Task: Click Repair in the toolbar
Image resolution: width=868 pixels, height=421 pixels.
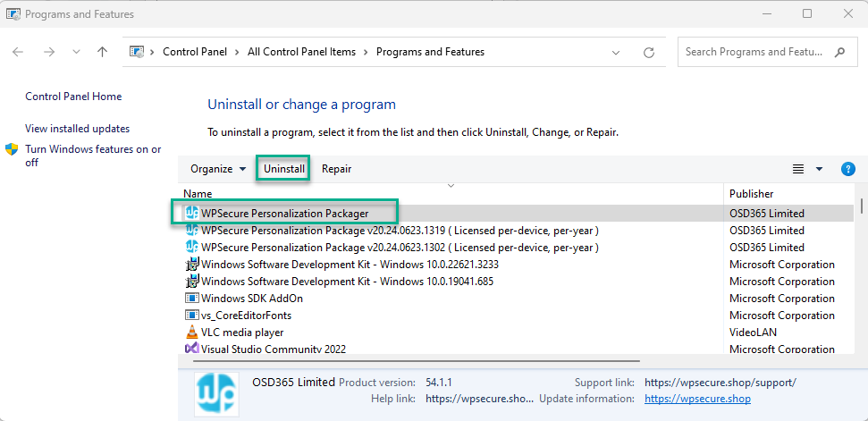Action: [337, 169]
